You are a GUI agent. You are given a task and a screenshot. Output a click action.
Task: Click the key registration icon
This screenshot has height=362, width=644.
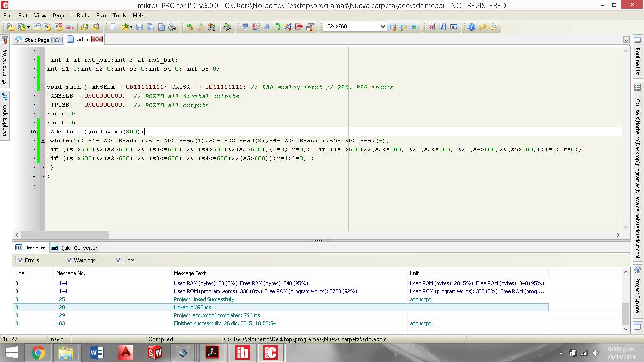coord(482,27)
